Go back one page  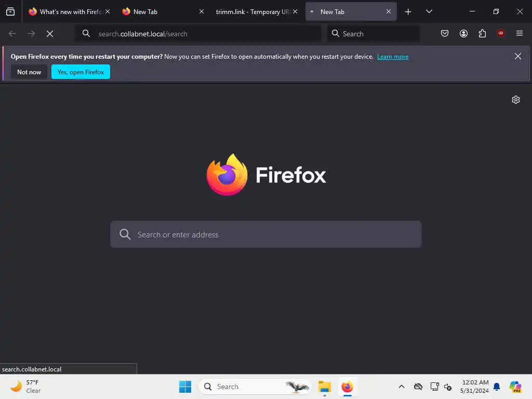pos(12,34)
